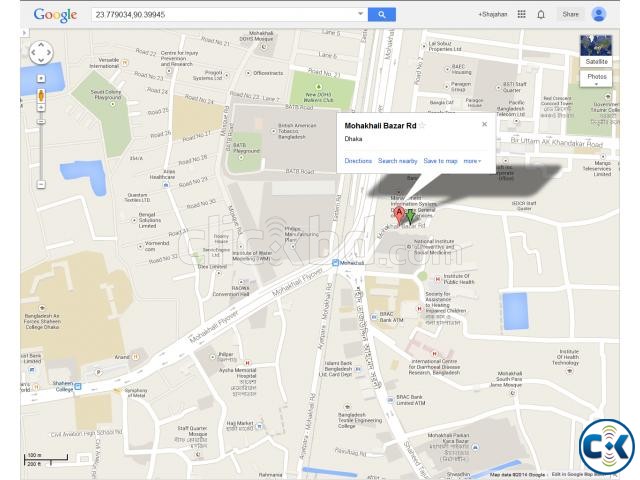Close the Mohakhali Bazar Rd info window
This screenshot has height=480, width=640.
tap(484, 124)
